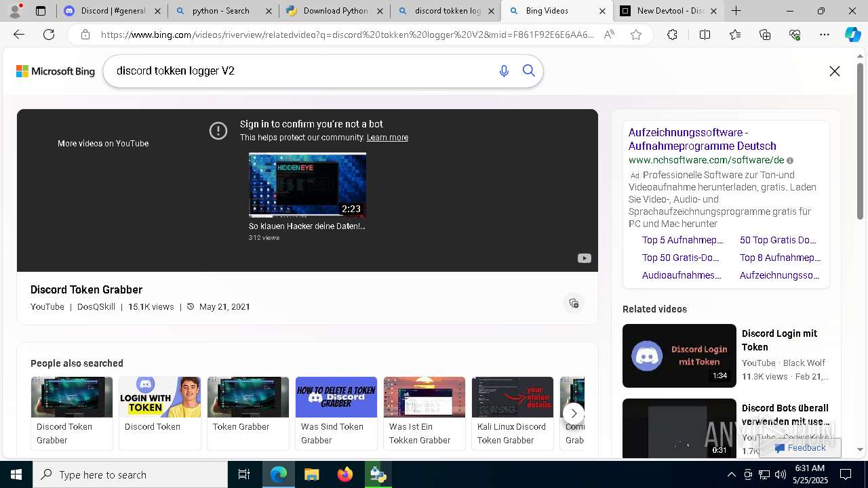
Task: Go back to the previous page
Action: [19, 35]
